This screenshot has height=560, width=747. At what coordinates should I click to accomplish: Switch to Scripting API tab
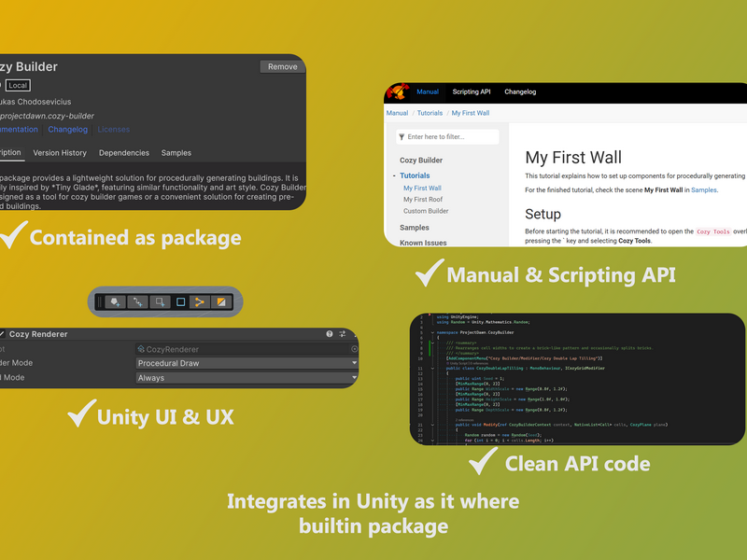pos(472,91)
